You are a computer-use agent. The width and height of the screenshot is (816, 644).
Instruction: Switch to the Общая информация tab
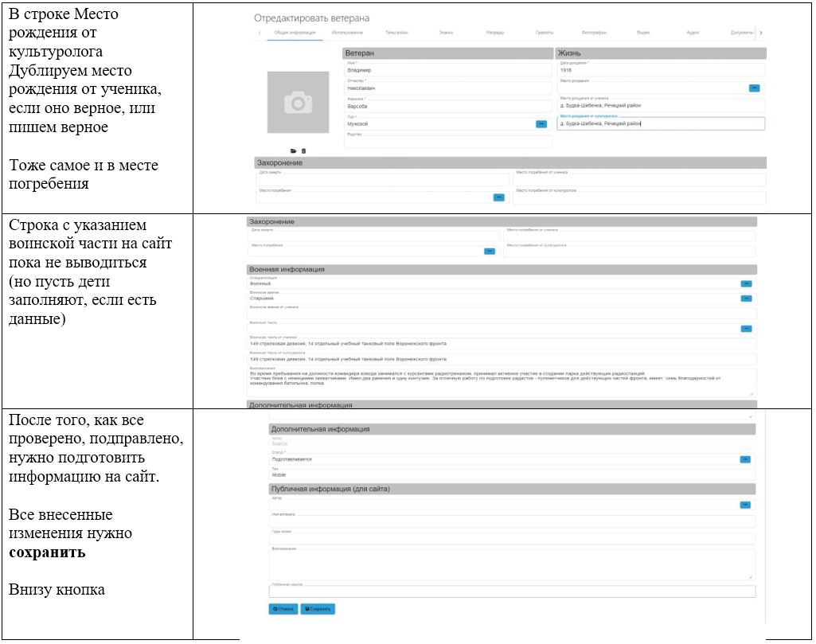pyautogui.click(x=295, y=33)
